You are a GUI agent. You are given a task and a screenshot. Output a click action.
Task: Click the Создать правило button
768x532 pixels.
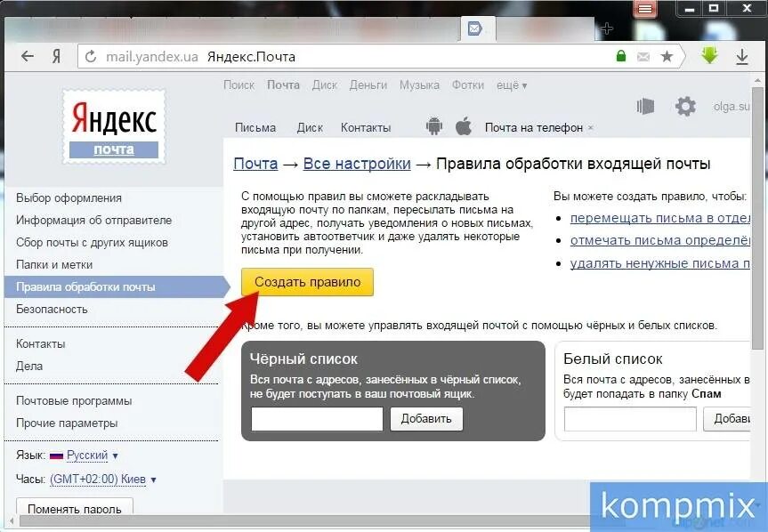307,282
